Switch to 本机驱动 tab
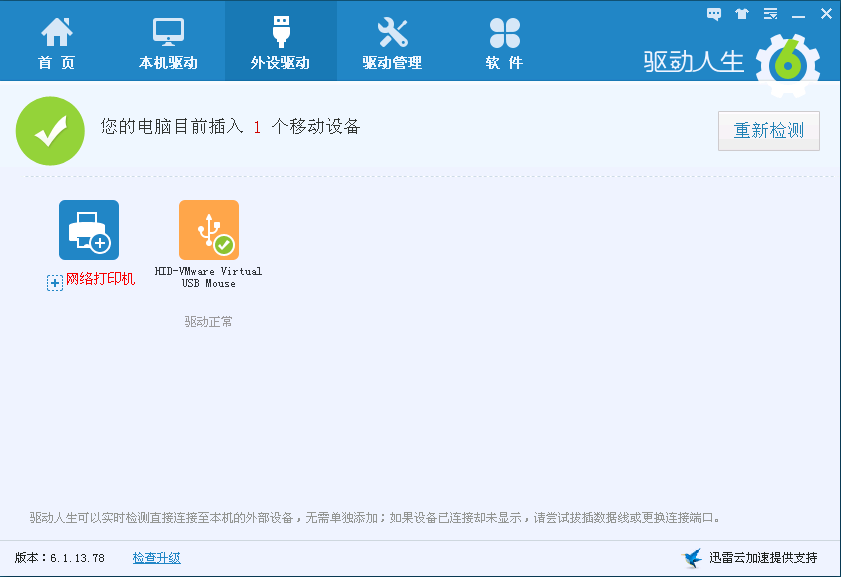The image size is (841, 577). point(168,43)
